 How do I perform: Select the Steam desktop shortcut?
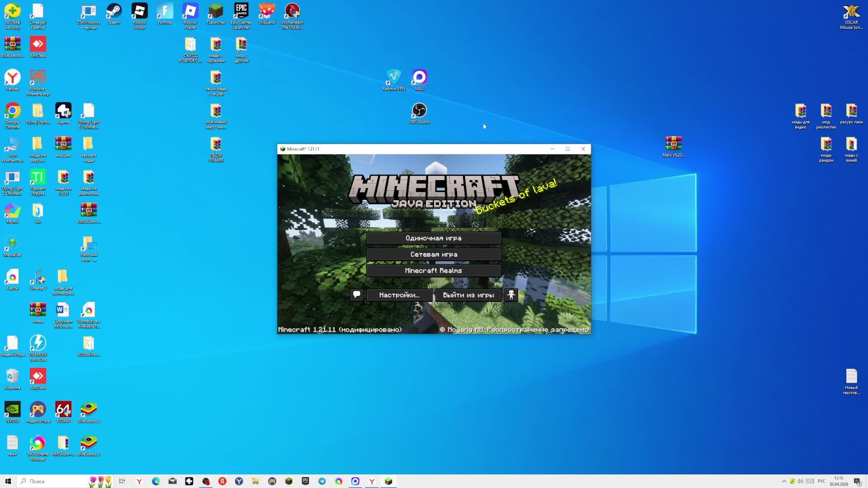point(114,14)
